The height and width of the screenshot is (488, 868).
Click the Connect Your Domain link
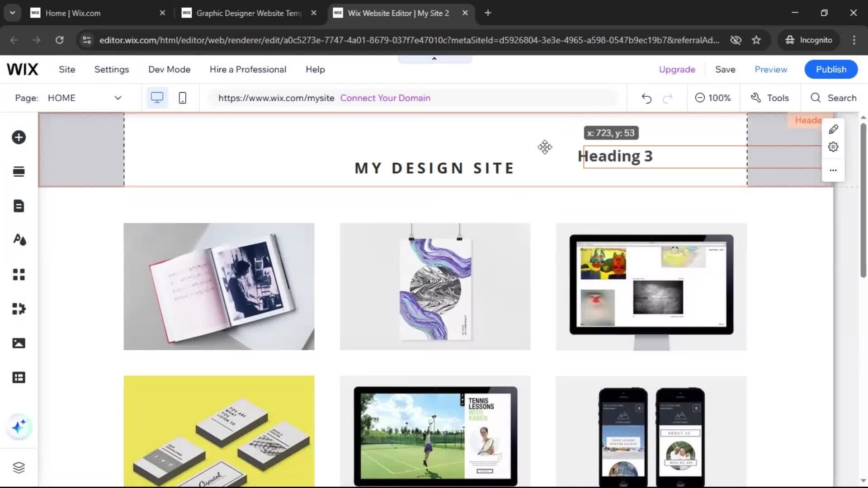click(x=385, y=98)
